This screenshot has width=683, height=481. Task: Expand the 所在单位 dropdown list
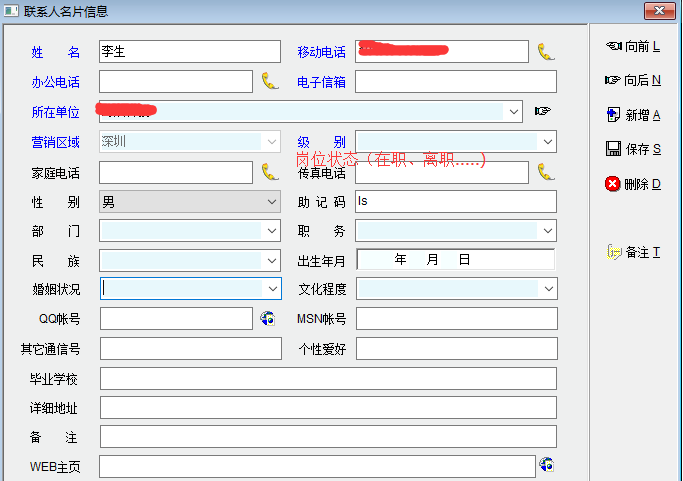pyautogui.click(x=514, y=111)
